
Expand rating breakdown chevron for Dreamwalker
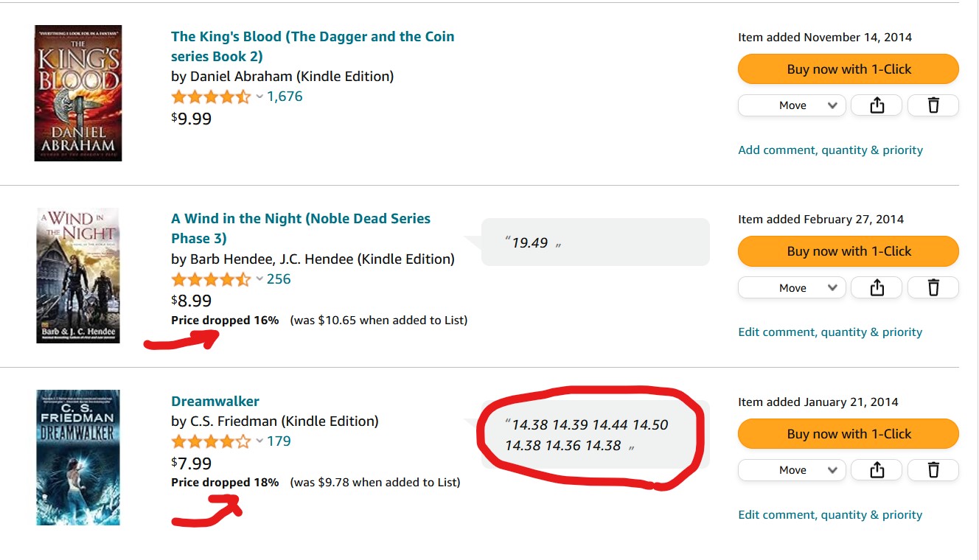pyautogui.click(x=259, y=441)
